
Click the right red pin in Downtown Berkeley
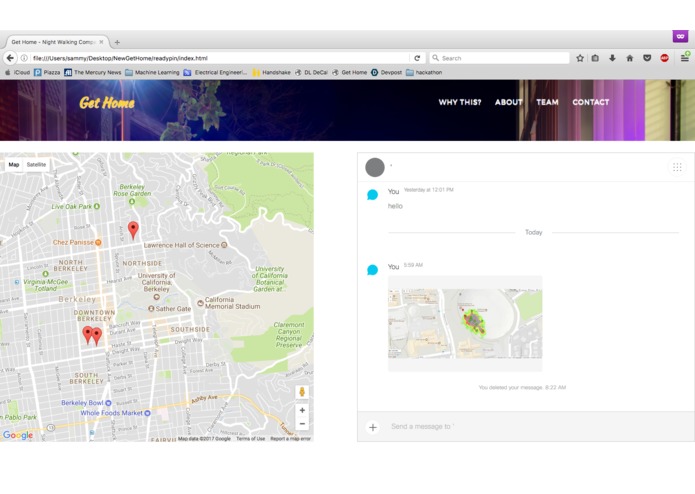pyautogui.click(x=97, y=336)
